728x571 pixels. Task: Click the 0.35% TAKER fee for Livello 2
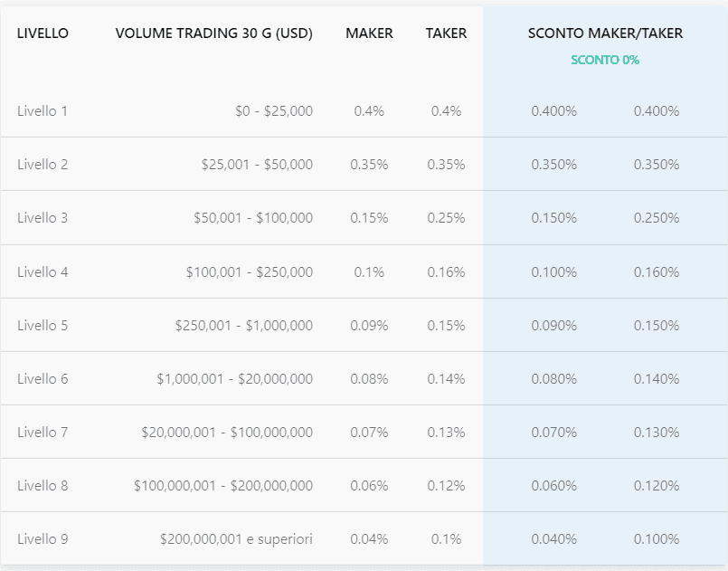click(x=446, y=165)
